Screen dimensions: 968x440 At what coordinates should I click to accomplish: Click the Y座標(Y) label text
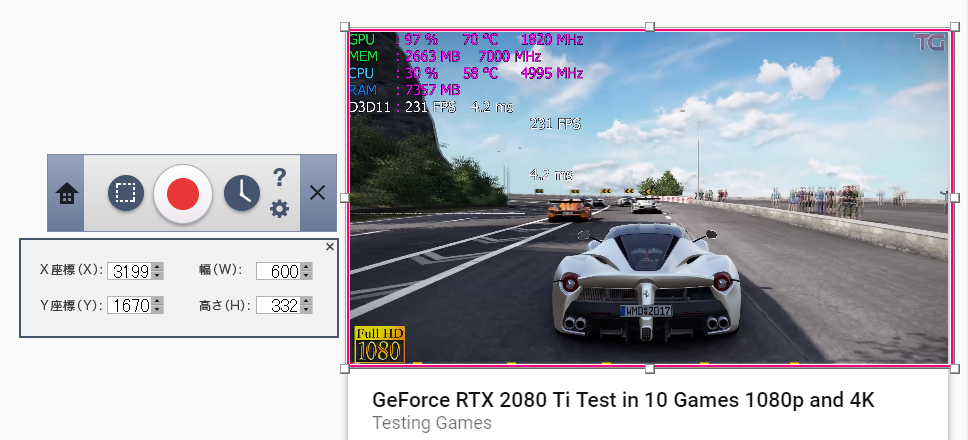tap(70, 304)
